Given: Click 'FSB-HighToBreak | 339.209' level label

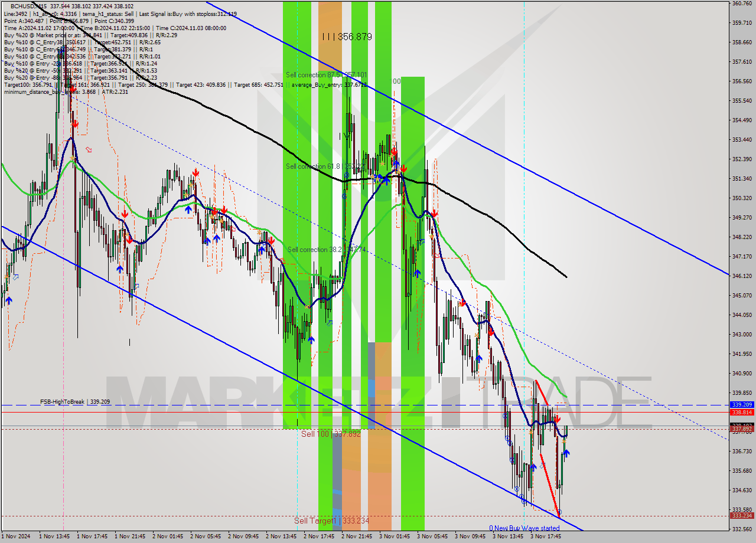Looking at the screenshot, I should click(75, 401).
